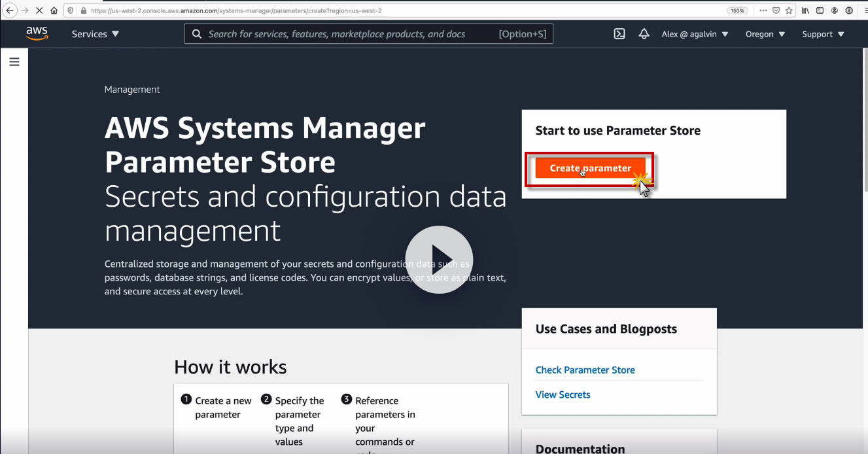868x454 pixels.
Task: Open the Oregon region dropdown
Action: tap(765, 34)
